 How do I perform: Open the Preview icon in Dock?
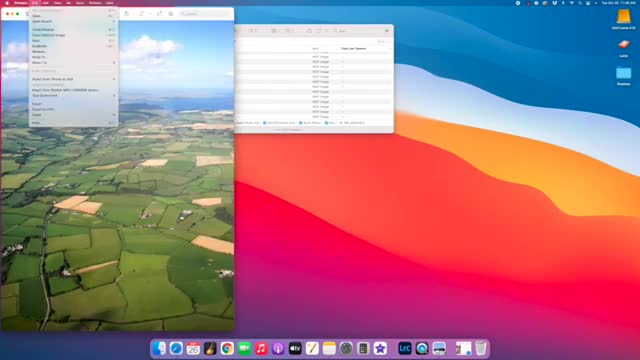coord(439,348)
